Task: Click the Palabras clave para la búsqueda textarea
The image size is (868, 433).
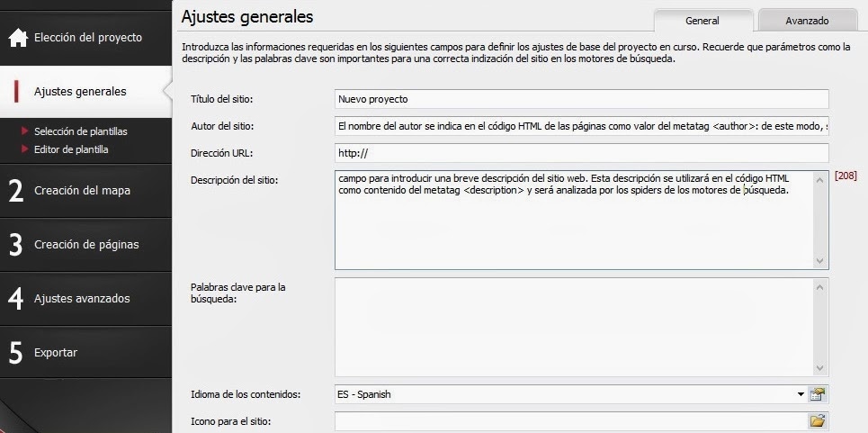Action: pyautogui.click(x=581, y=328)
